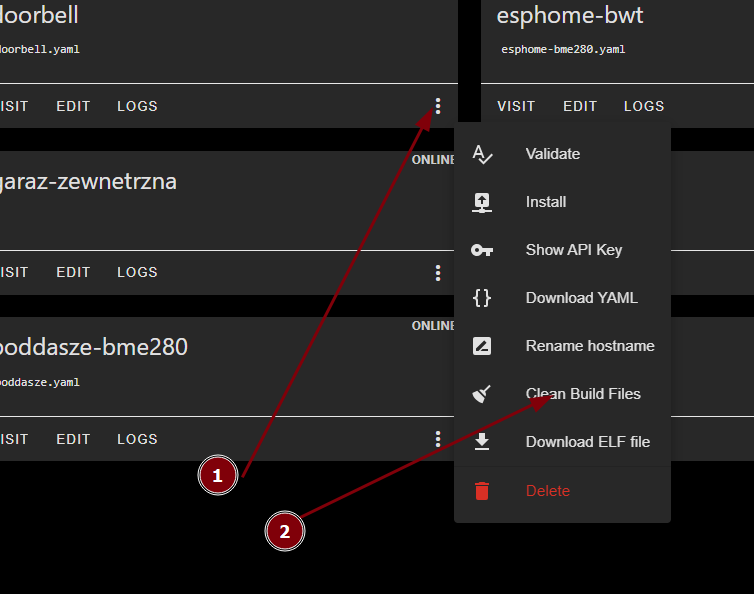Click the Install upload icon
The height and width of the screenshot is (594, 754).
coord(482,202)
